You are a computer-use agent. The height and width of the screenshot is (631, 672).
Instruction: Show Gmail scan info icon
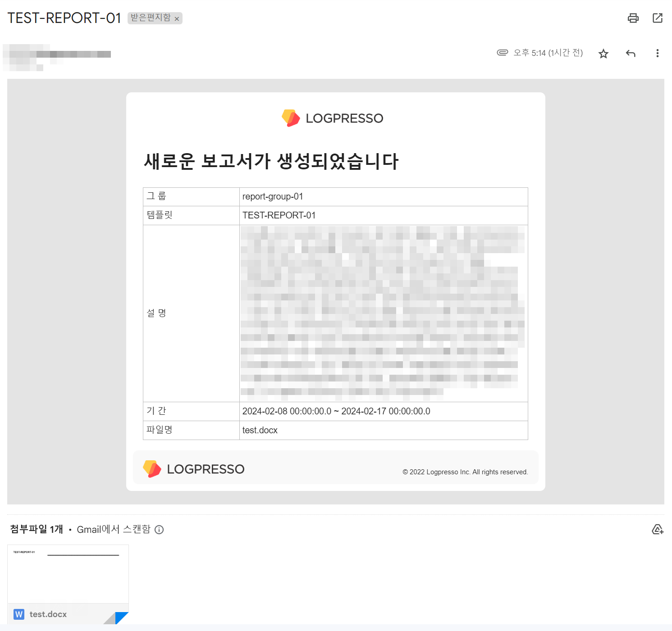pos(159,530)
